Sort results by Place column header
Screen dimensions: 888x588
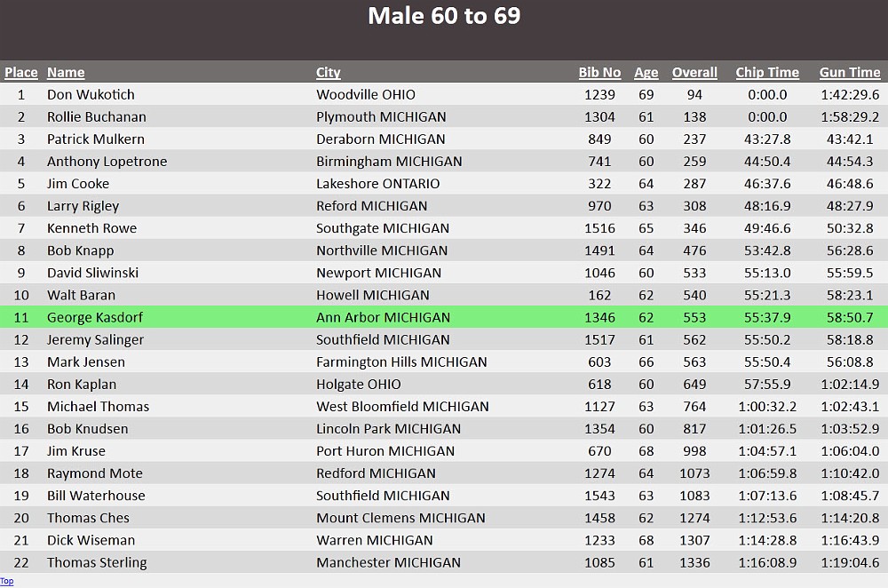pyautogui.click(x=21, y=72)
